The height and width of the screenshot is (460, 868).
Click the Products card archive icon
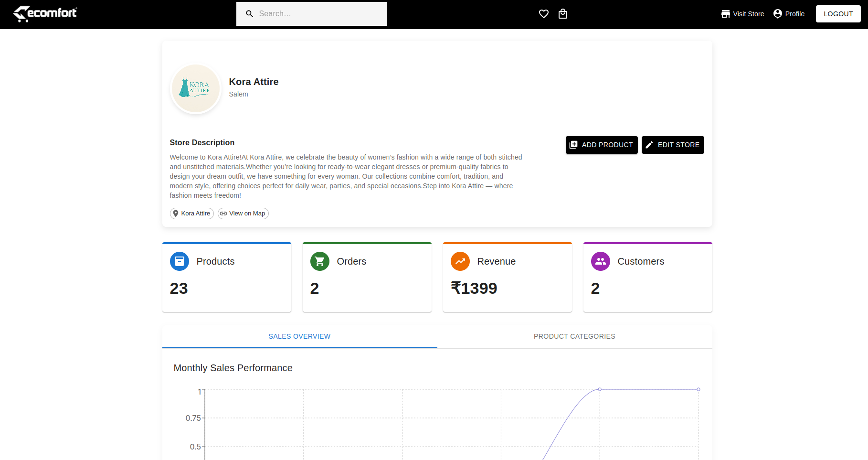pyautogui.click(x=180, y=261)
